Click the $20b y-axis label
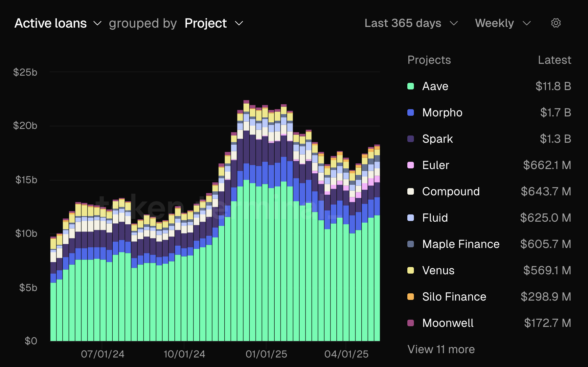588x367 pixels. pyautogui.click(x=25, y=126)
